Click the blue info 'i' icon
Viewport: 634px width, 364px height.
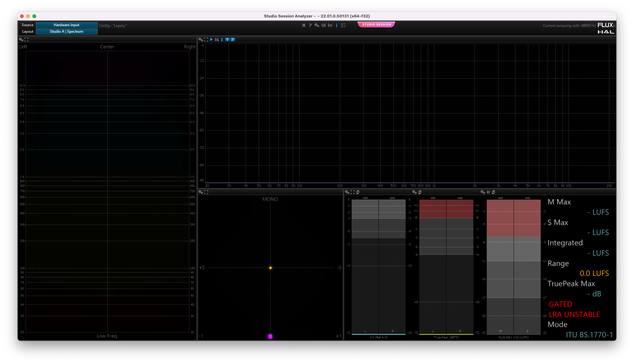(337, 26)
